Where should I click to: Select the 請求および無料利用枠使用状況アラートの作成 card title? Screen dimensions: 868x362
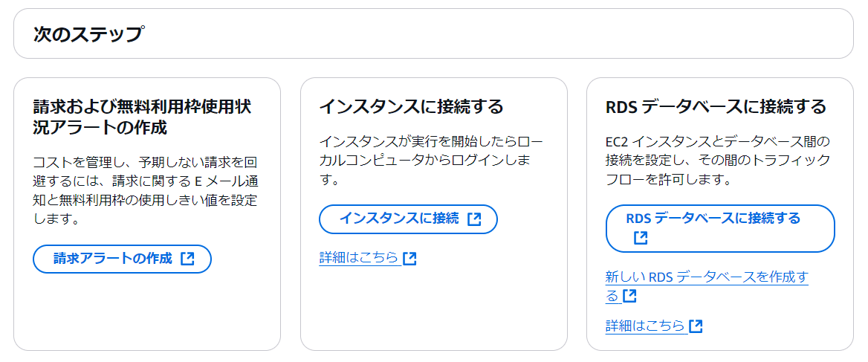coord(142,116)
